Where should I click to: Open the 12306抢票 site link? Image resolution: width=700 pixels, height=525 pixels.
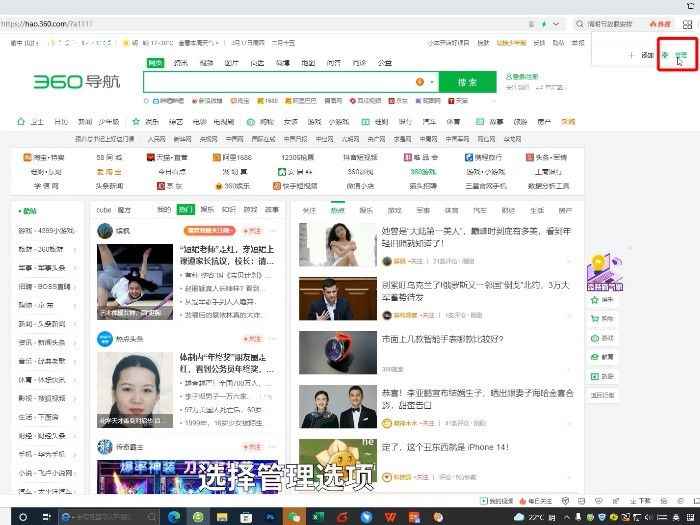(x=297, y=157)
